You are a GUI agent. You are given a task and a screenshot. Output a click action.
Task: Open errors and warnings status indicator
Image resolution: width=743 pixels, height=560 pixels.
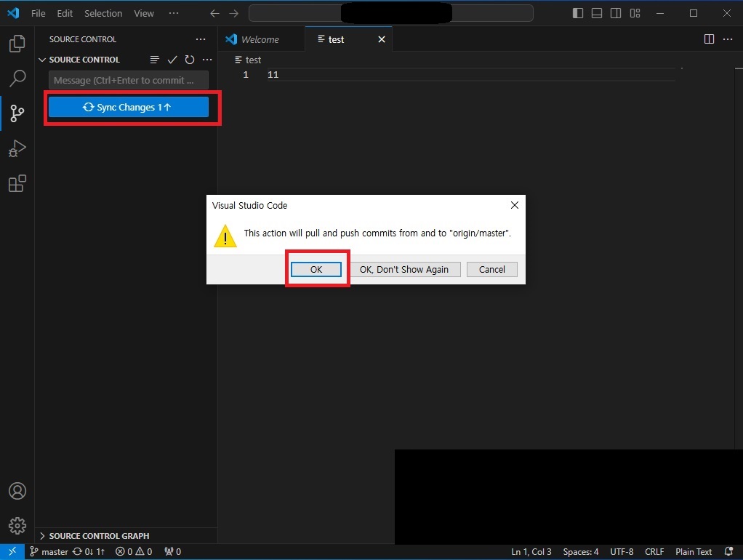(x=134, y=551)
